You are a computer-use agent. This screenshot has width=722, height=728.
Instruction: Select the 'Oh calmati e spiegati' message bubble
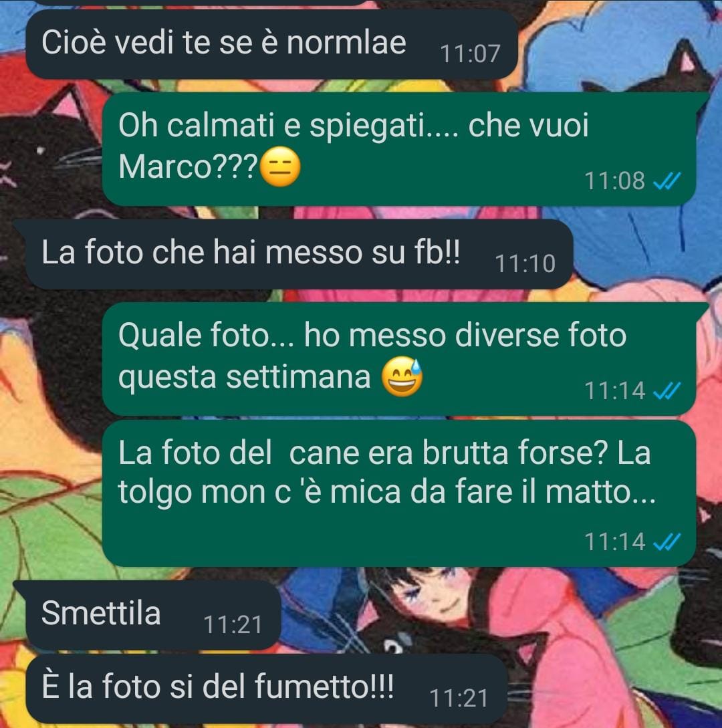(x=399, y=149)
